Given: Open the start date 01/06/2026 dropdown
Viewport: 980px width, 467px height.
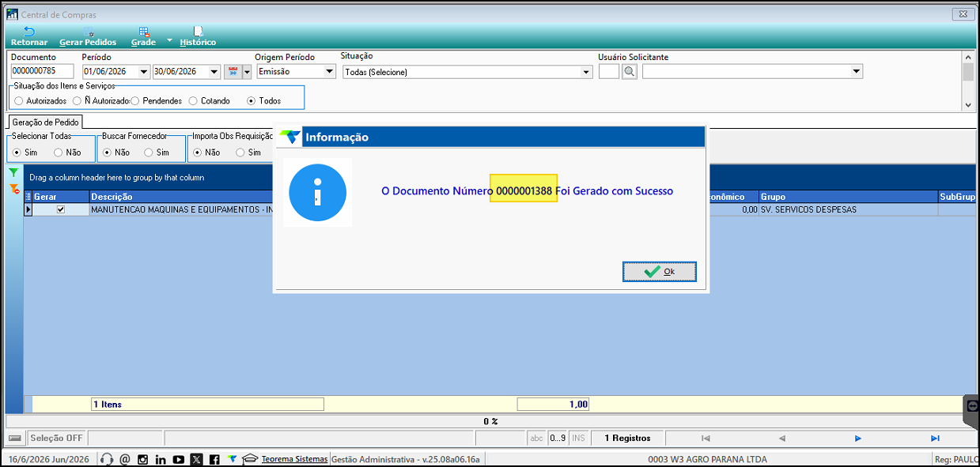Looking at the screenshot, I should click(144, 72).
